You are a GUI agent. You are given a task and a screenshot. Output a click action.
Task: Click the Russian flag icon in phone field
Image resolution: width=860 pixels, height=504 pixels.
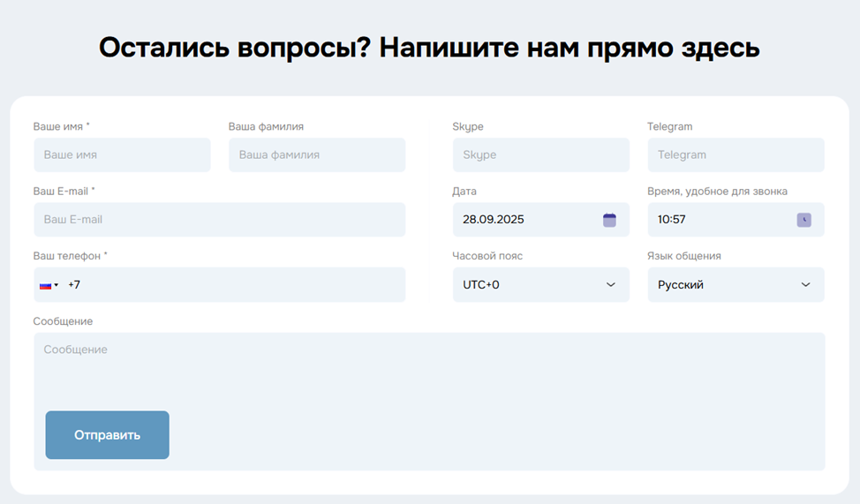[x=45, y=285]
